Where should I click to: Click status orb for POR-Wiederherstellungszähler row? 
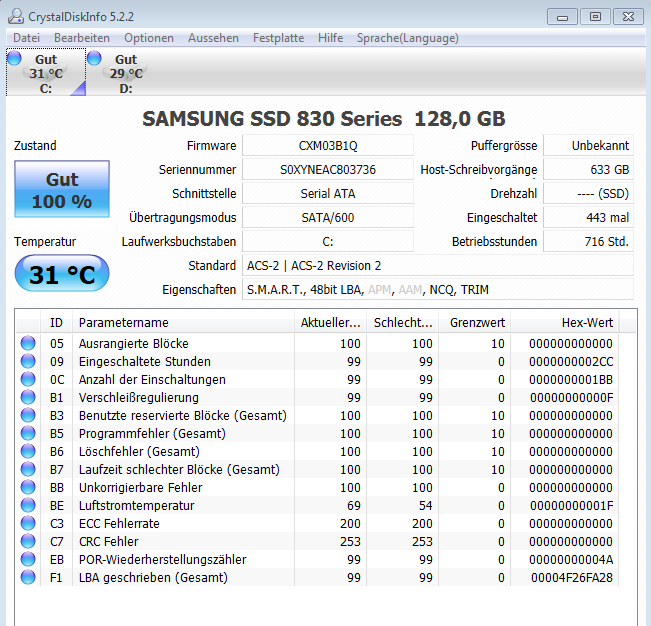point(28,559)
